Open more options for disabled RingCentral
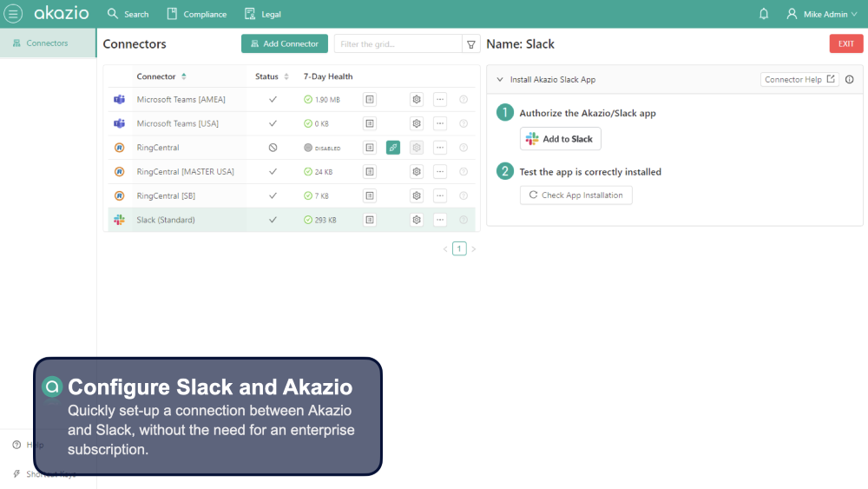 tap(440, 148)
